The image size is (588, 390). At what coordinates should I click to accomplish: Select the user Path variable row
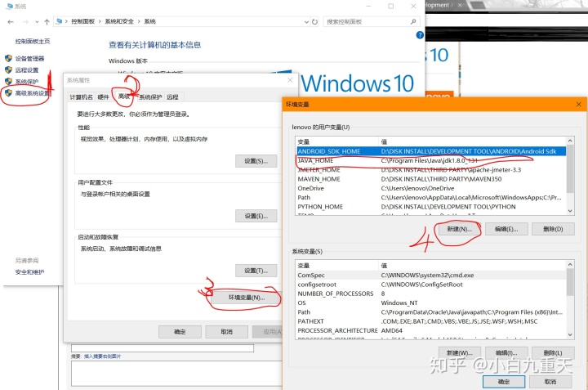point(431,197)
